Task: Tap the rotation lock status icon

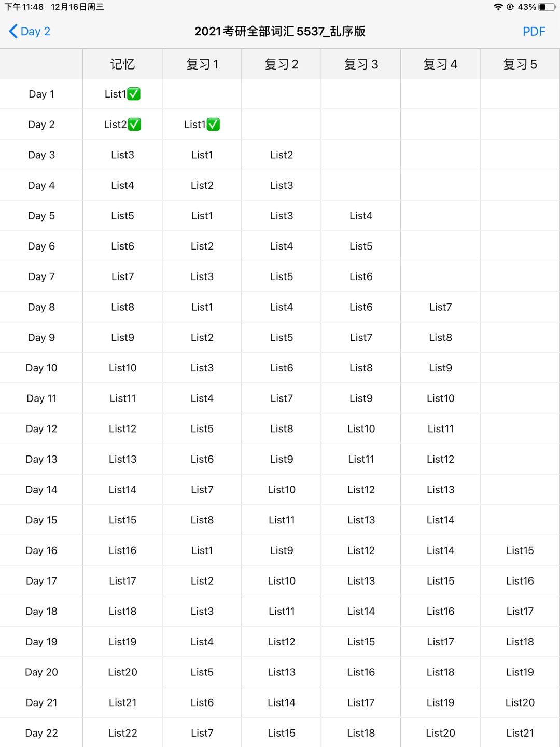Action: pos(510,7)
